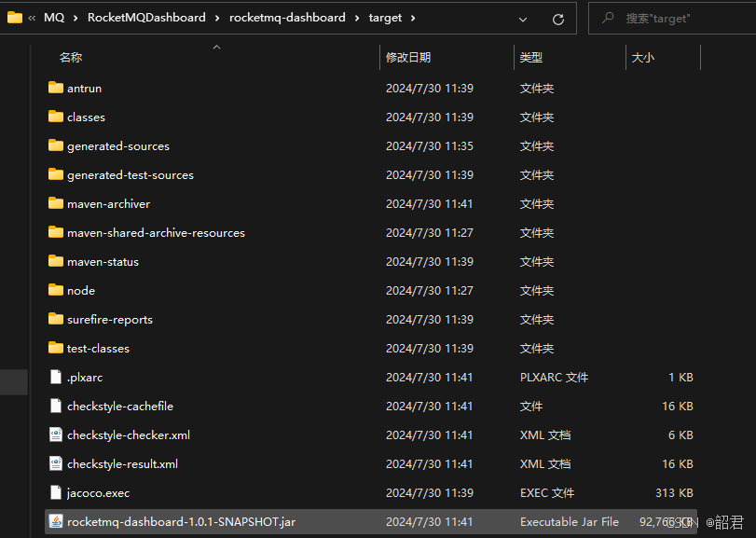Select the test-classes folder icon
This screenshot has height=538, width=756.
click(56, 348)
